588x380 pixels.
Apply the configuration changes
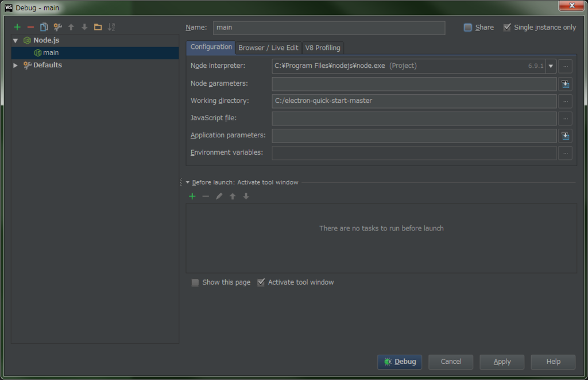(x=502, y=362)
